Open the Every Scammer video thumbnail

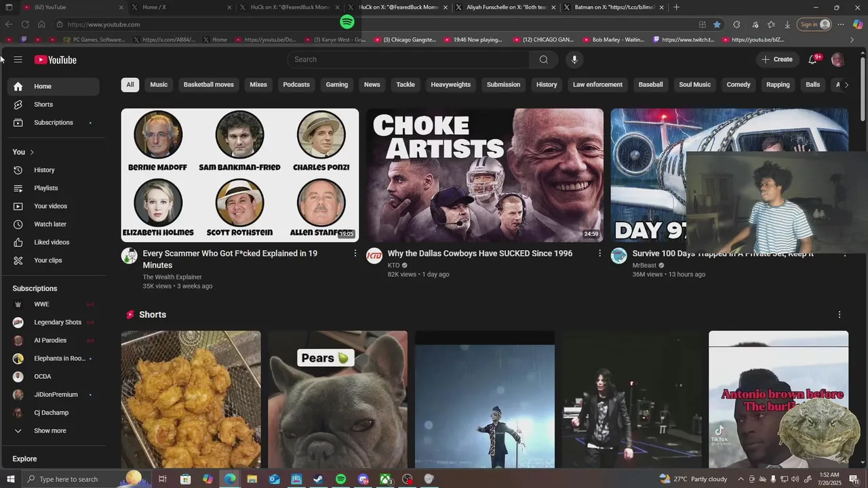pos(240,175)
